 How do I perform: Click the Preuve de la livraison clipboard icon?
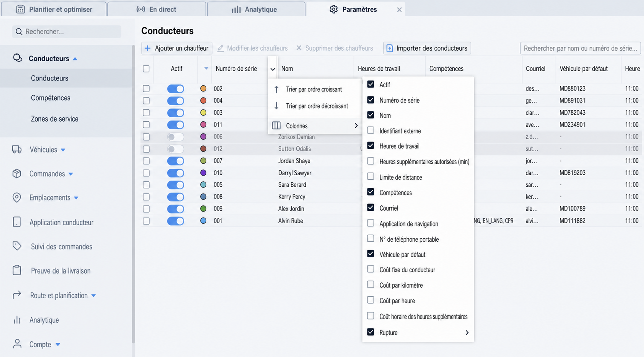tap(17, 270)
